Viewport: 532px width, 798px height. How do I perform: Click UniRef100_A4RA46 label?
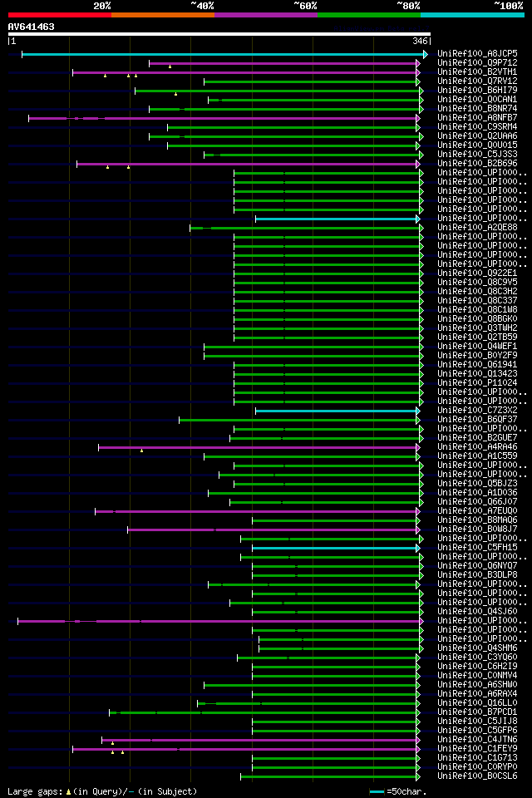[x=477, y=447]
